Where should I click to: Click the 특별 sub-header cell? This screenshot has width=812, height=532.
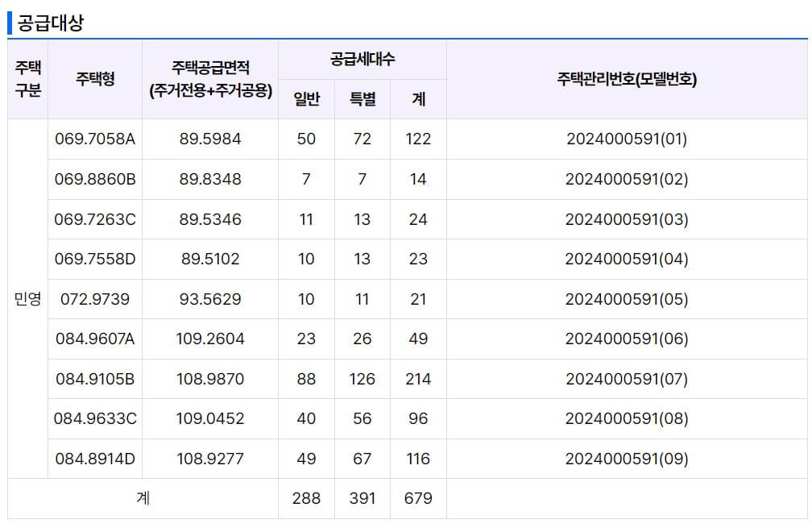362,98
